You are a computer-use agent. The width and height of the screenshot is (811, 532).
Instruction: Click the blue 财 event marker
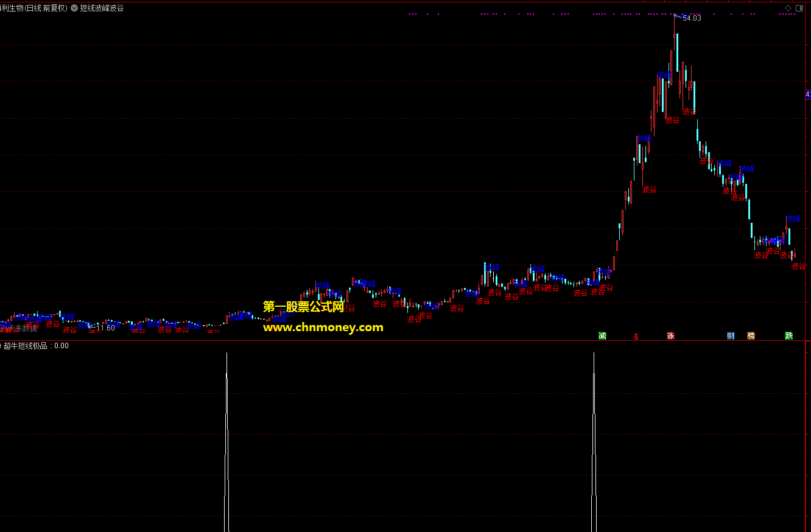731,335
